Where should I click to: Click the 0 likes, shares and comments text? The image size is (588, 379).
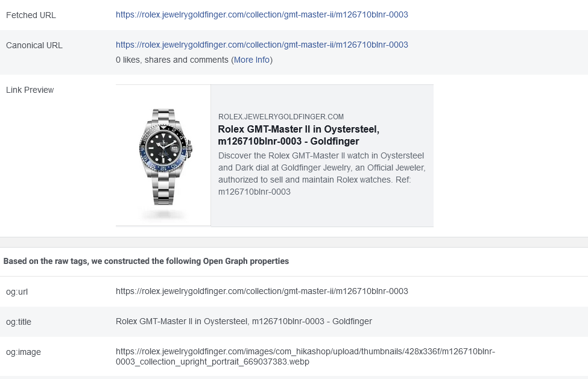click(172, 60)
